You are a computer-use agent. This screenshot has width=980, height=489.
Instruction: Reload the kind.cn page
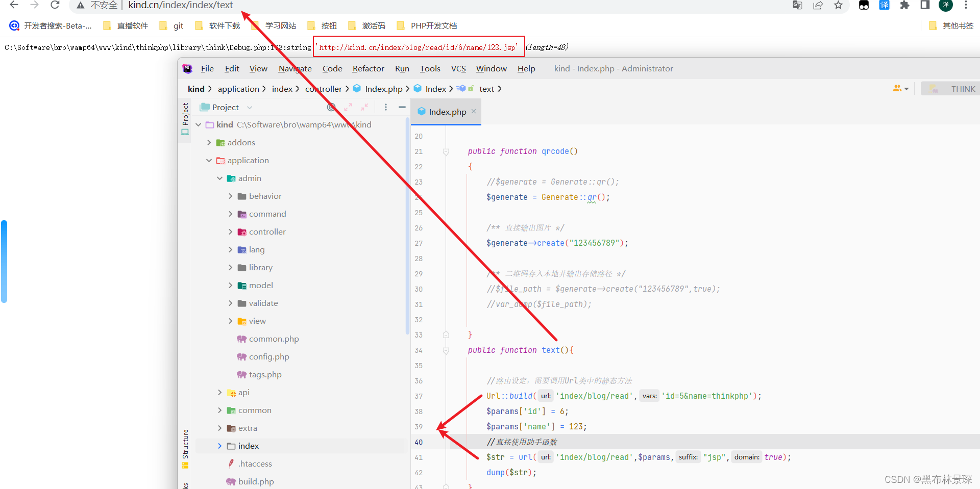[55, 5]
